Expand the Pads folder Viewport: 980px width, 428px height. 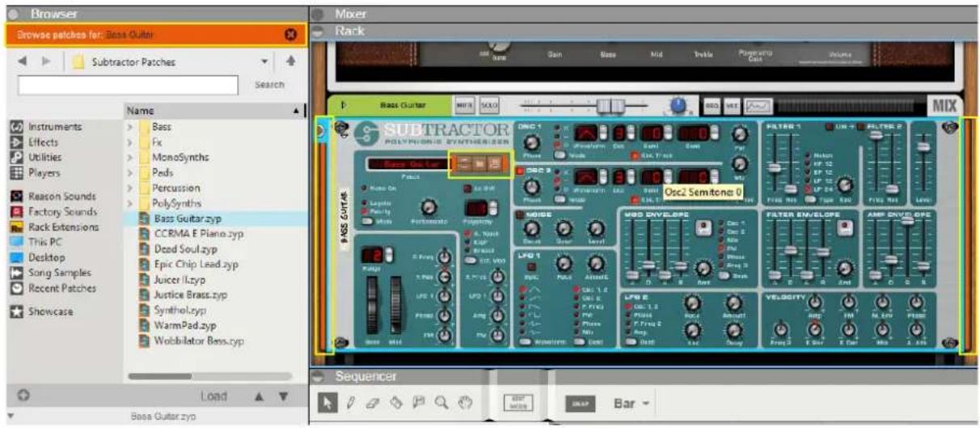pyautogui.click(x=129, y=173)
